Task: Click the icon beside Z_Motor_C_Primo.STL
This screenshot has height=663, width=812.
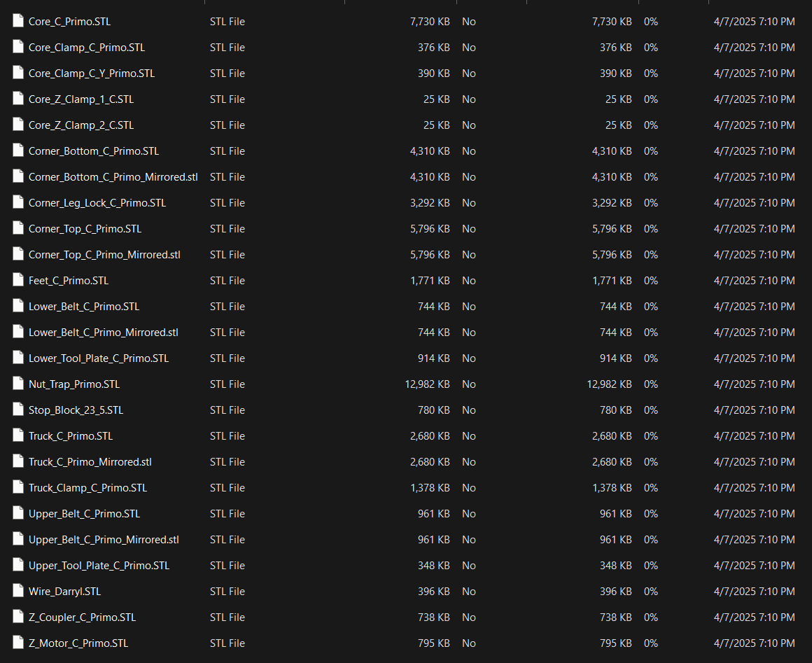Action: point(18,643)
